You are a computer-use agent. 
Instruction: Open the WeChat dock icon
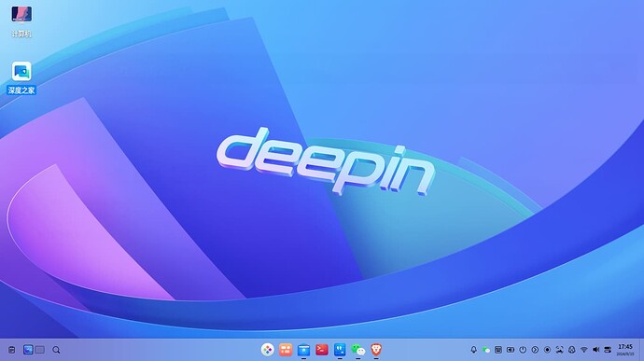tap(358, 350)
